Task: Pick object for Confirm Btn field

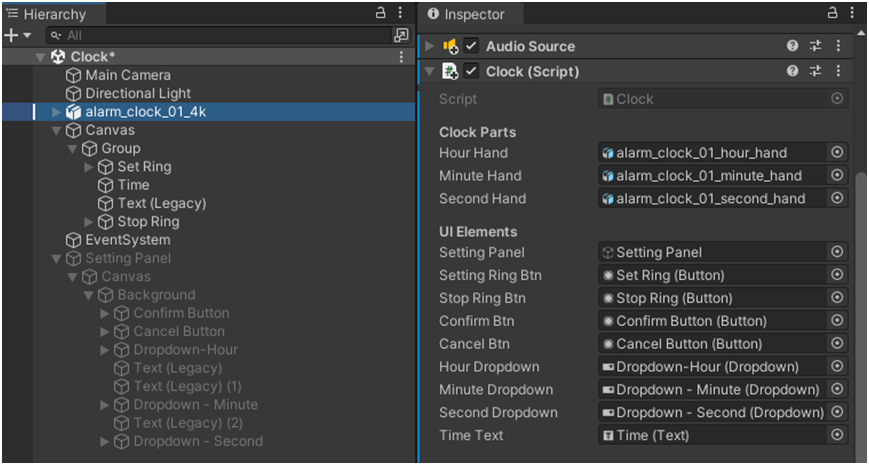Action: [837, 320]
